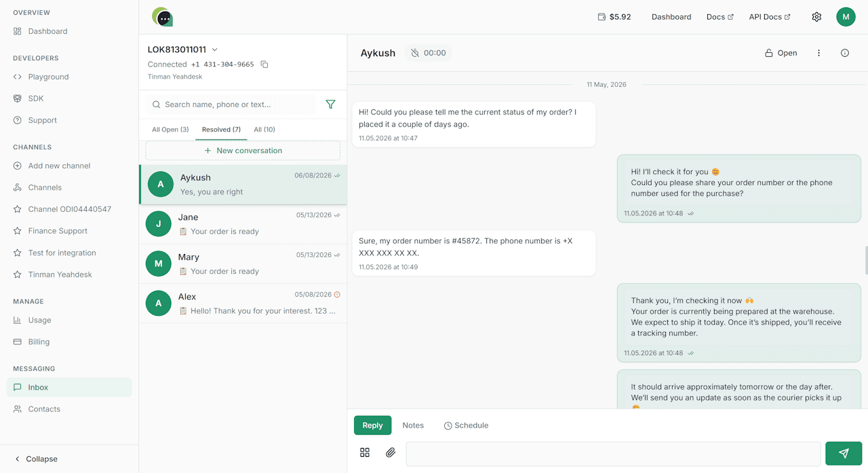This screenshot has width=868, height=473.
Task: Click the search name, phone or text field
Action: pyautogui.click(x=231, y=104)
